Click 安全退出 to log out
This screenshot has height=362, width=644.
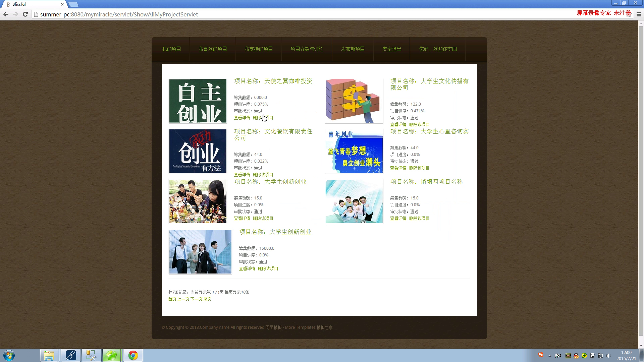392,49
